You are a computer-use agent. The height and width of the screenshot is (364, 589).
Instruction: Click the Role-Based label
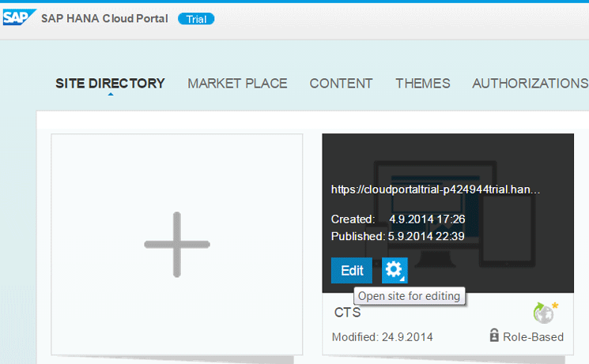pyautogui.click(x=533, y=337)
